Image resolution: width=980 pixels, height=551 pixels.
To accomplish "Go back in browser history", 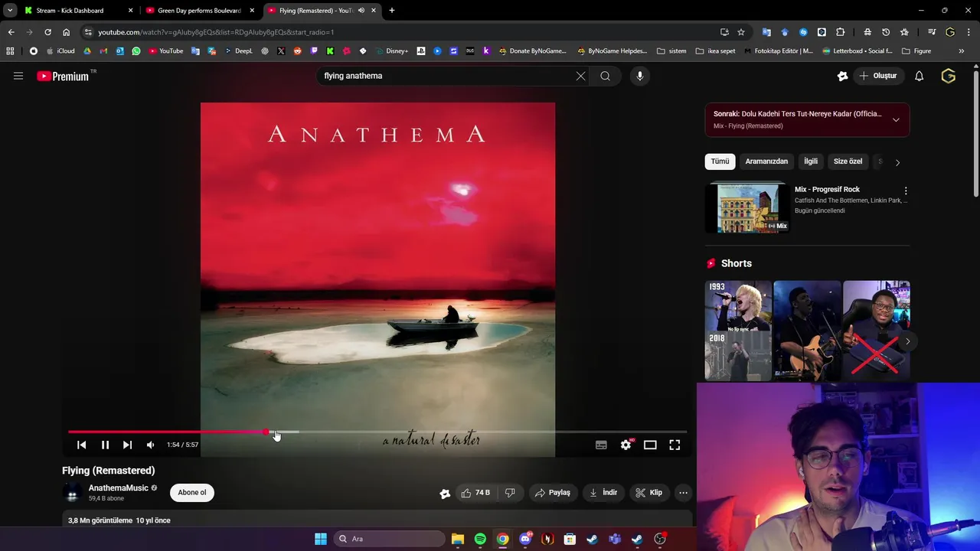I will (x=11, y=32).
